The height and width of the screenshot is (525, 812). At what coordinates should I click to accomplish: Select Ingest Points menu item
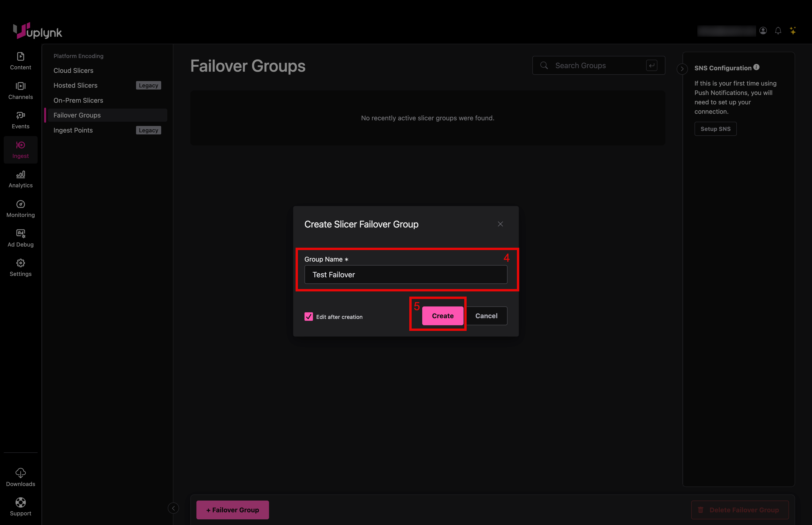point(73,130)
